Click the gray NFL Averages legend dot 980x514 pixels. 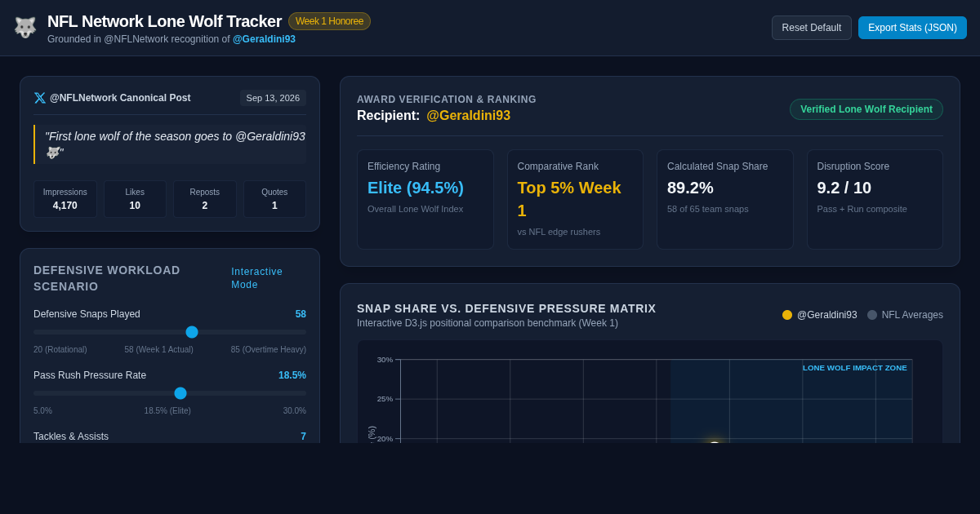tap(872, 315)
